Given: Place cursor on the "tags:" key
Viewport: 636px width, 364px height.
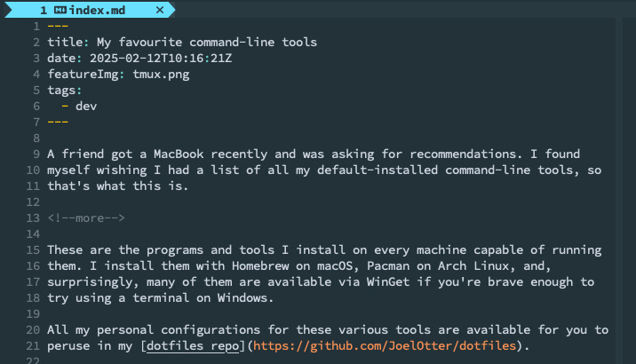Looking at the screenshot, I should 64,90.
